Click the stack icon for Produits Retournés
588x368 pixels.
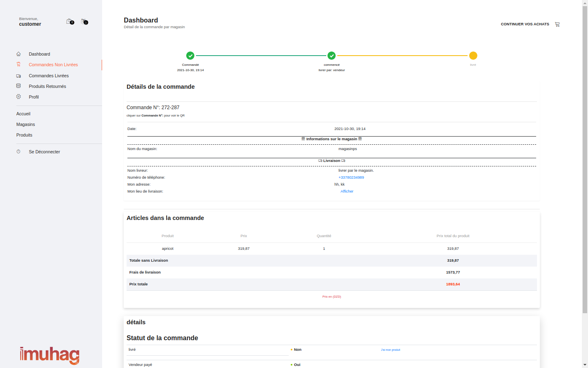pyautogui.click(x=18, y=86)
